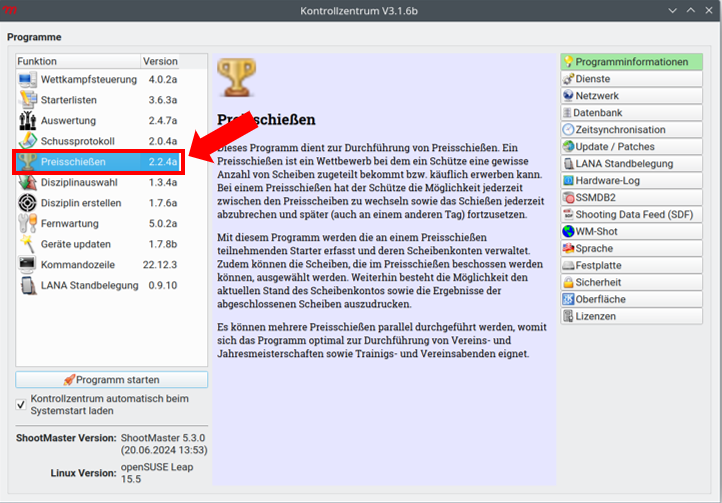Select the Disziplin erstellen icon
722x503 pixels.
(27, 203)
